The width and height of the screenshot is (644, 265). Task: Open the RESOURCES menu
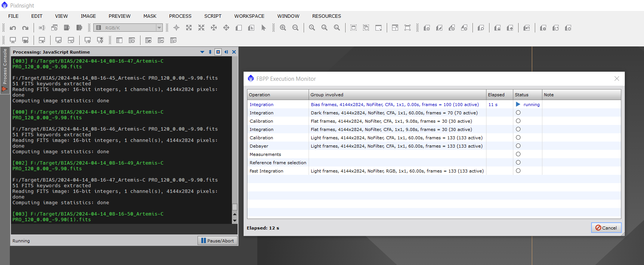pos(326,16)
